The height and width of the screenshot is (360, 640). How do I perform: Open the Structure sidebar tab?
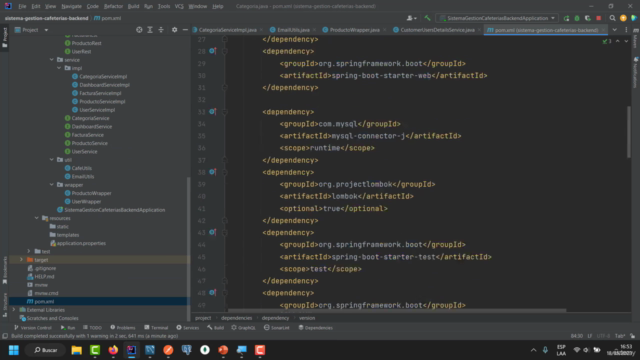(4, 305)
